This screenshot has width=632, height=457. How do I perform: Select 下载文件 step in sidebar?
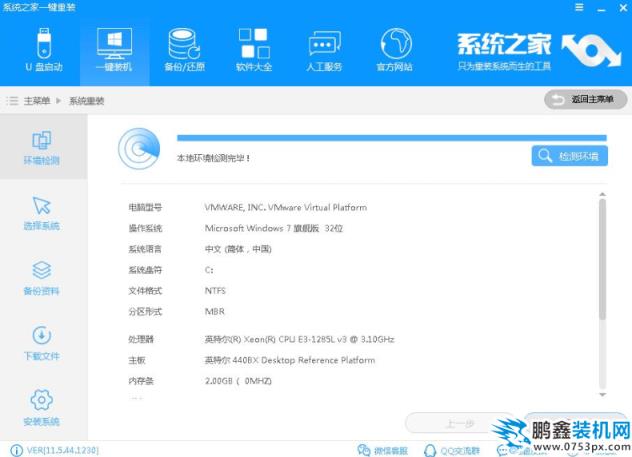point(42,343)
